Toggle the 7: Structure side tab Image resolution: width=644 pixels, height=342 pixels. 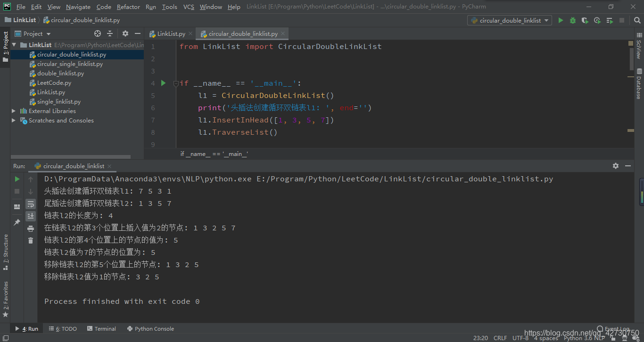tap(5, 252)
